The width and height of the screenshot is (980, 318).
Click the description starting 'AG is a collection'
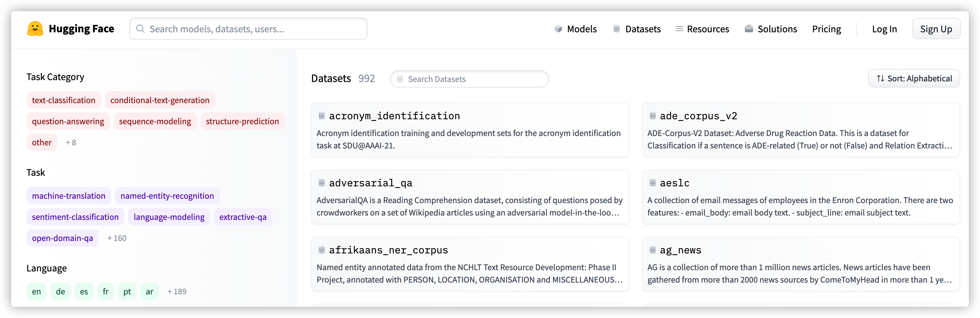pyautogui.click(x=800, y=274)
